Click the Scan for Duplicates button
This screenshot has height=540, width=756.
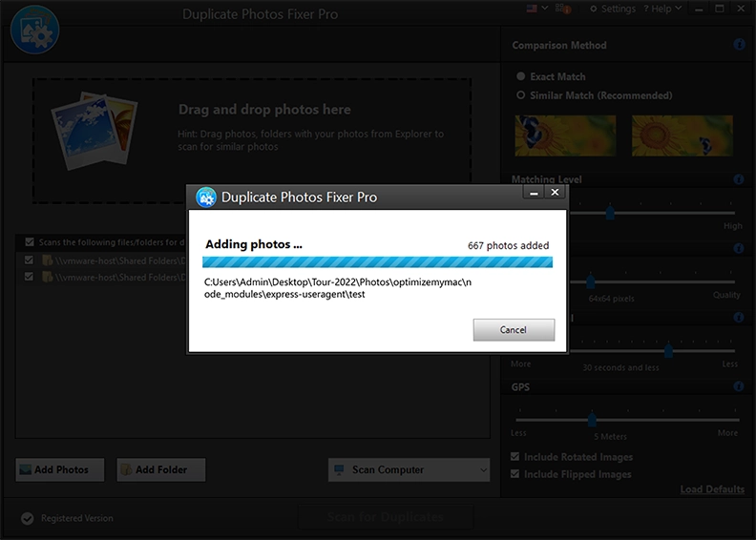(386, 517)
